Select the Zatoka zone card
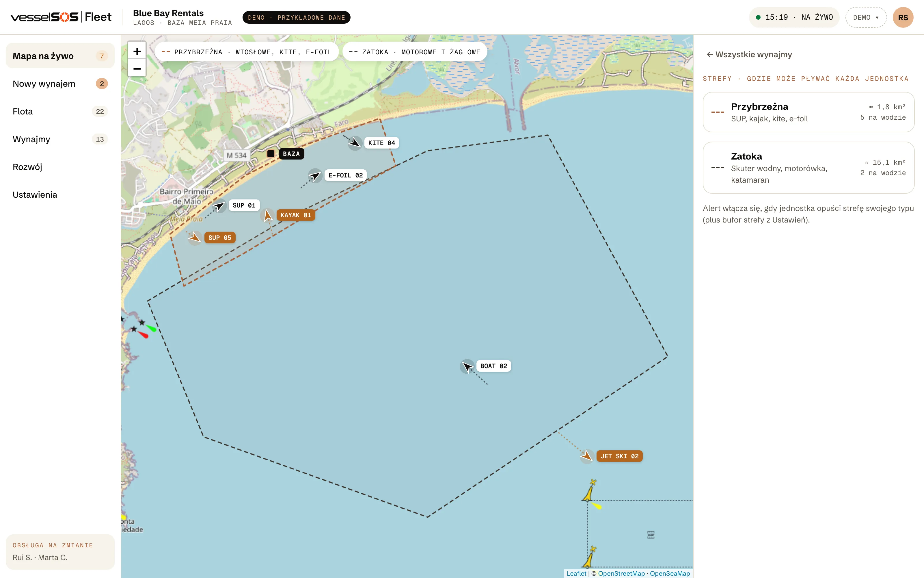The height and width of the screenshot is (578, 924). click(x=808, y=167)
